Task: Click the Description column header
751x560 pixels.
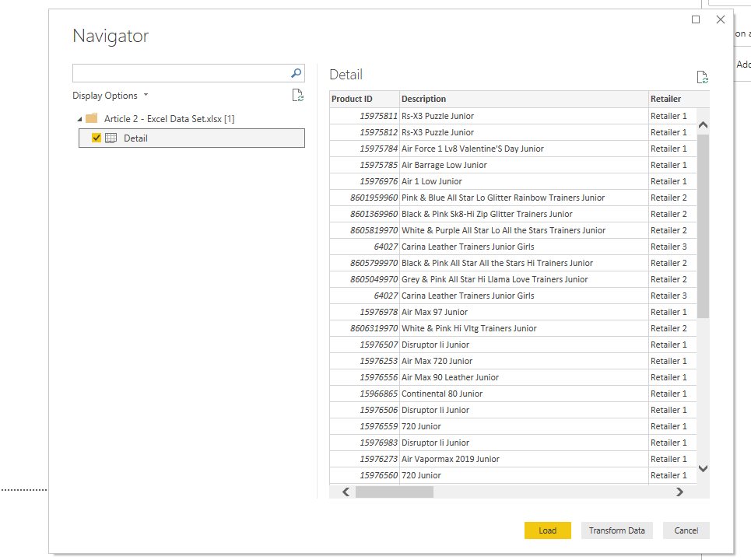Action: pos(524,99)
